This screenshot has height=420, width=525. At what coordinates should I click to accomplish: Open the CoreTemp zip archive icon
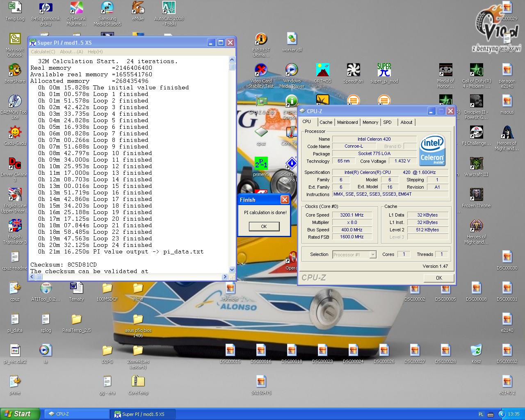click(138, 385)
